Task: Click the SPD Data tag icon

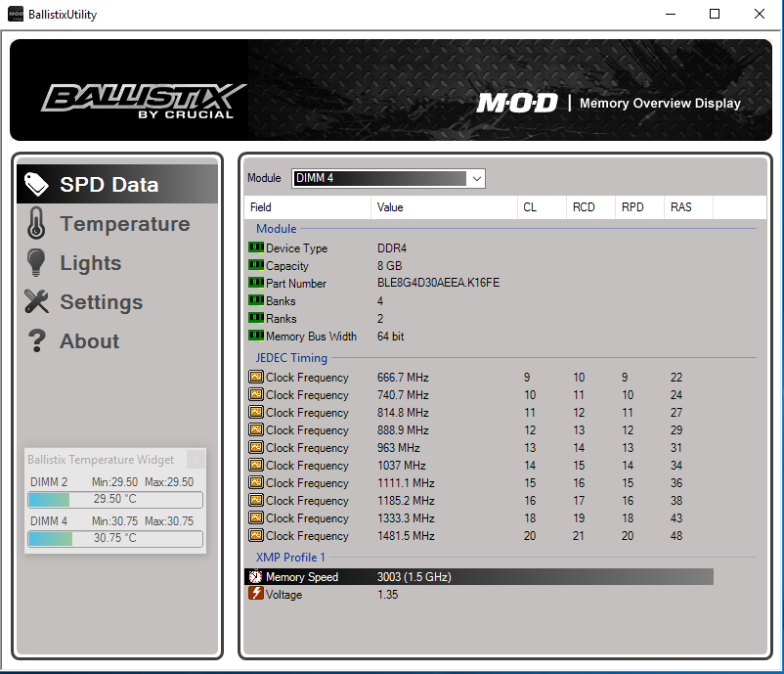Action: pos(36,184)
